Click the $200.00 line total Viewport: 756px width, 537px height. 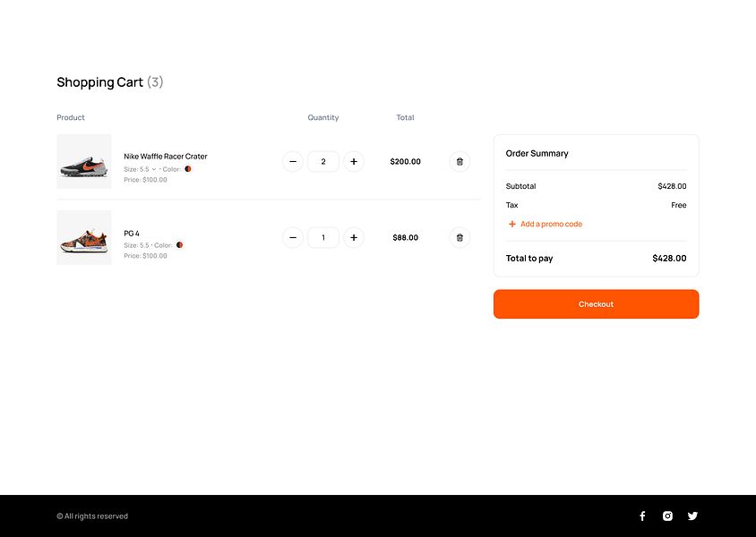406,161
